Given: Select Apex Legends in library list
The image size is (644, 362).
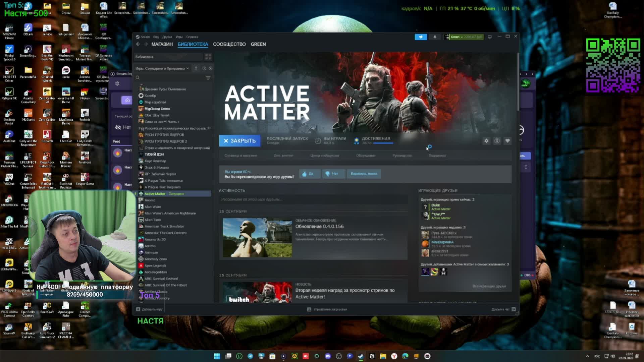Looking at the screenshot, I should click(155, 265).
